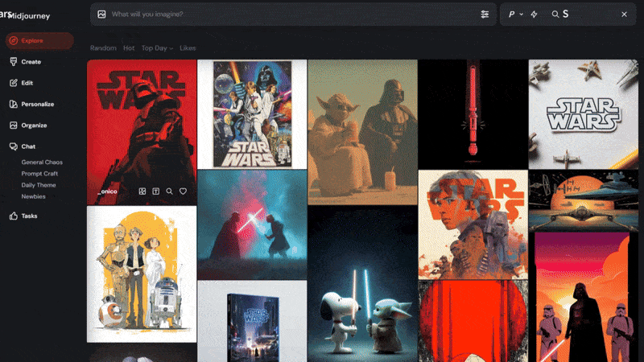This screenshot has width=644, height=362.
Task: Open the Prompt Craft chat room
Action: click(x=39, y=174)
